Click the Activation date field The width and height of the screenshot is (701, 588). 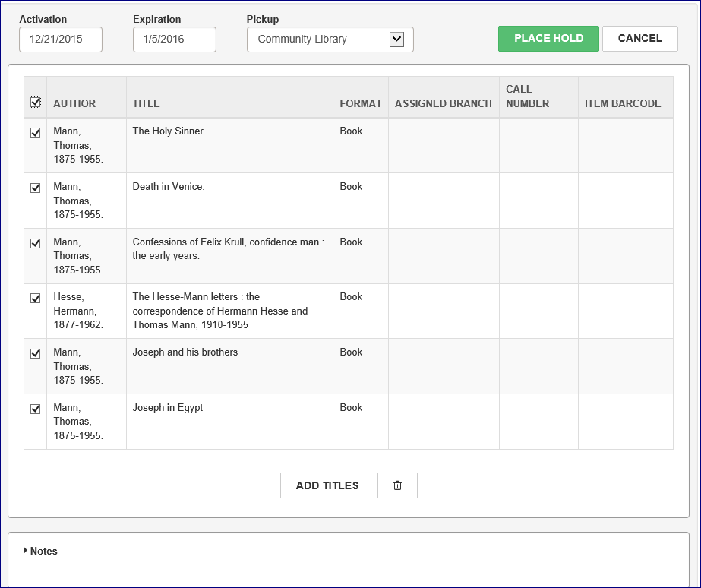pyautogui.click(x=61, y=40)
